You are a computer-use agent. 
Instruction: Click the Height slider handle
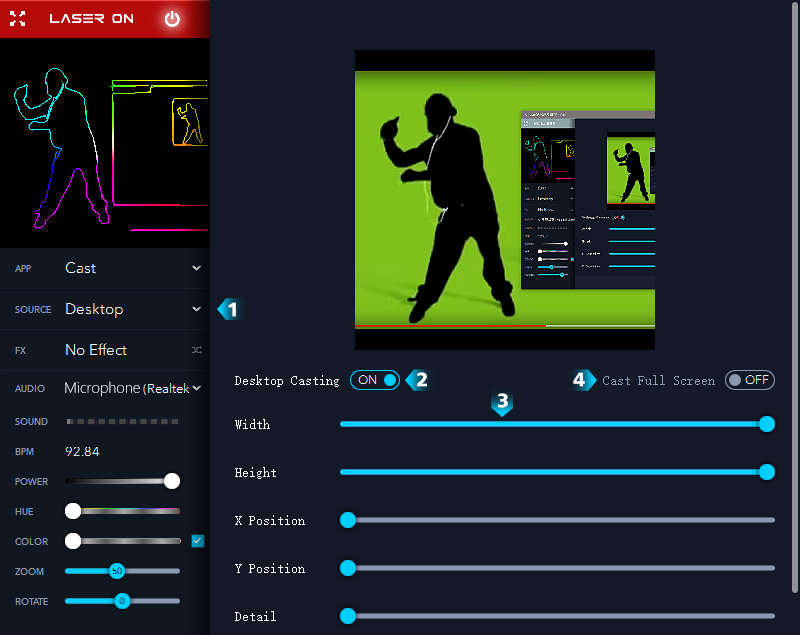pyautogui.click(x=767, y=472)
